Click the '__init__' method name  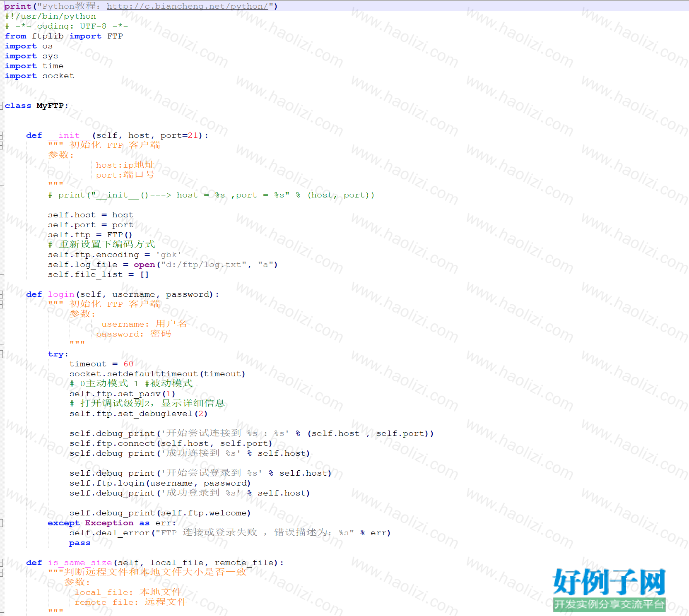pyautogui.click(x=69, y=135)
